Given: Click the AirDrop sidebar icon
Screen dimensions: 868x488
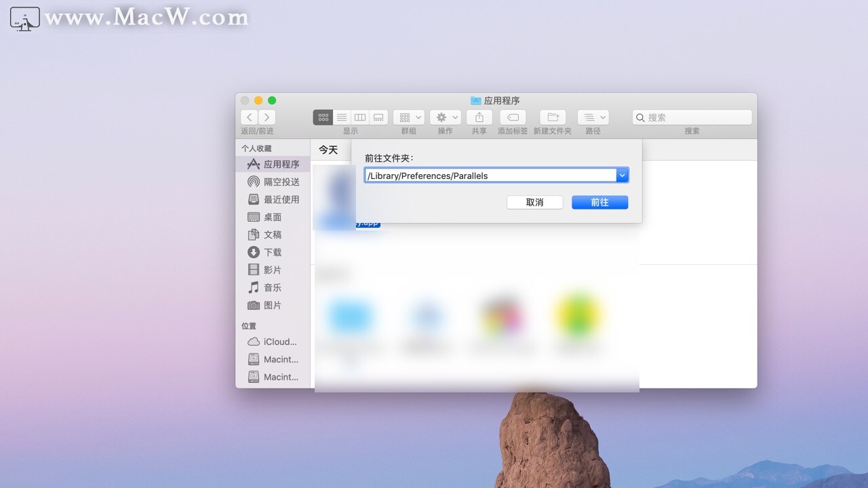Looking at the screenshot, I should (254, 182).
